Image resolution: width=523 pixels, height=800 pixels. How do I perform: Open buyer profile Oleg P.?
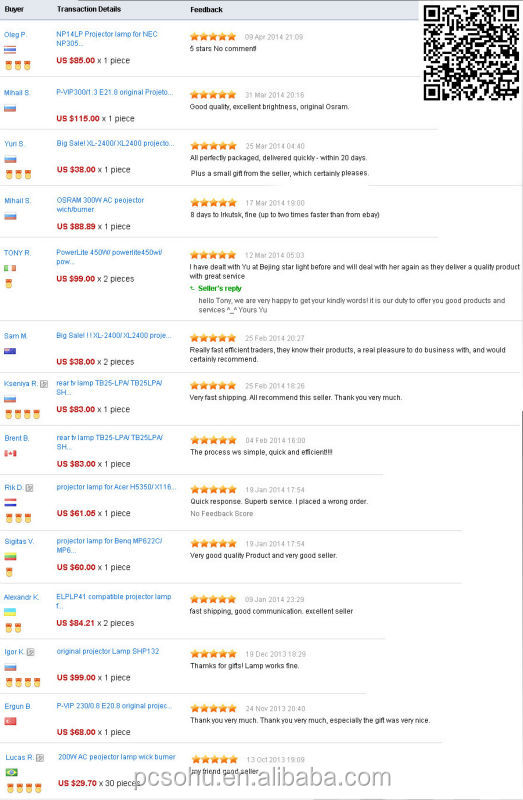coord(15,35)
